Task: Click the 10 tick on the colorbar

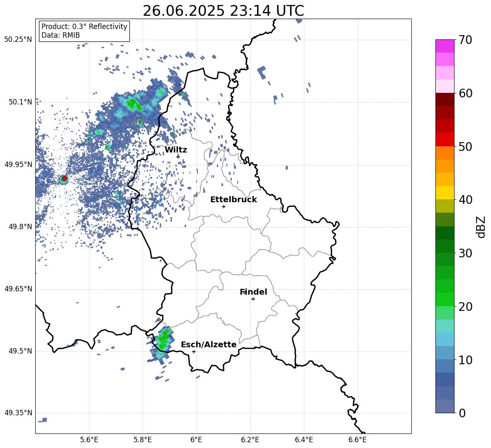Action: tap(465, 360)
